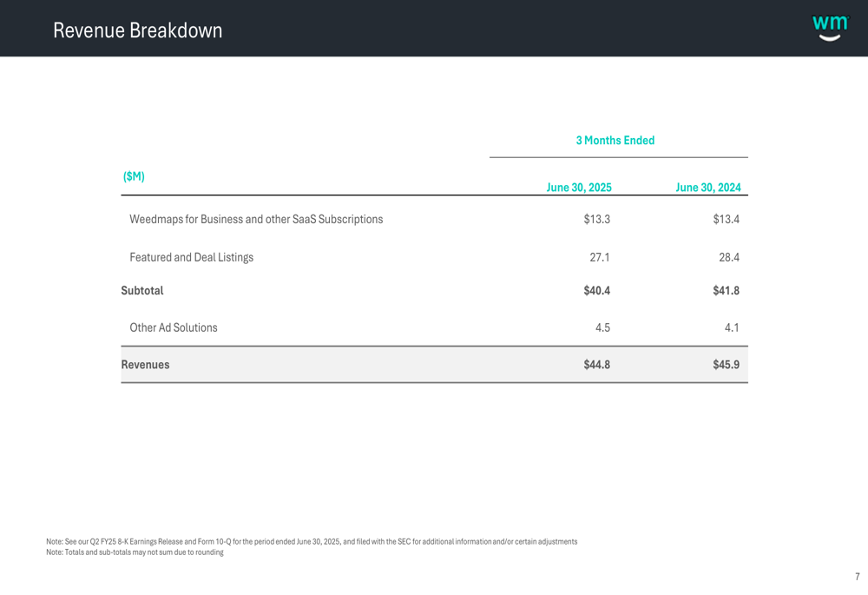Viewport: 868px width, 595px height.
Task: Click the $41.8 subtotal value
Action: (726, 291)
